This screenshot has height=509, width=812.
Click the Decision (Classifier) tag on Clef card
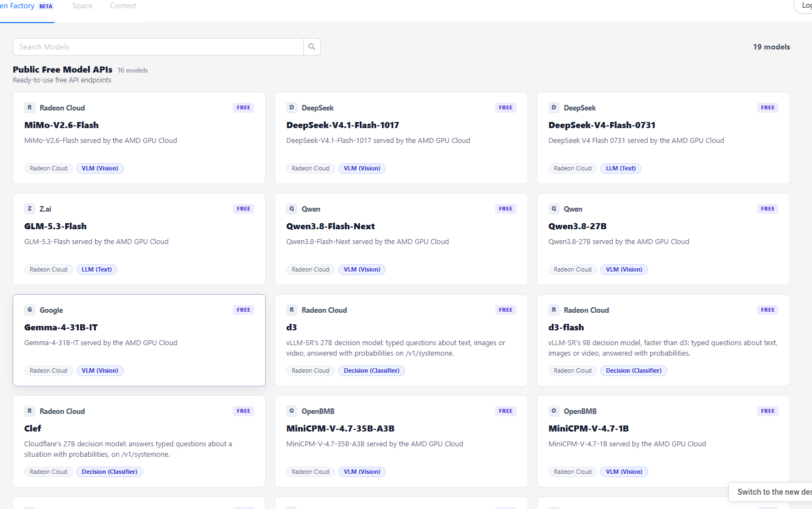click(109, 472)
